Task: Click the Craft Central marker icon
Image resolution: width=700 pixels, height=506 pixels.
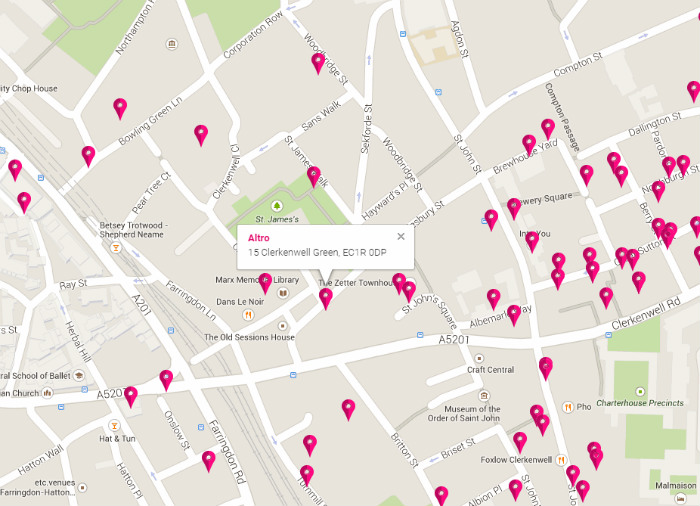Action: (479, 358)
